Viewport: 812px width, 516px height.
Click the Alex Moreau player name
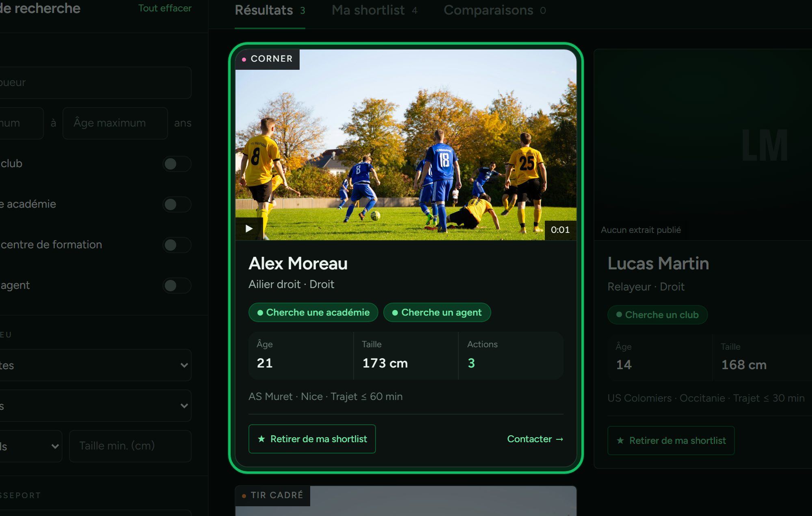pos(298,264)
